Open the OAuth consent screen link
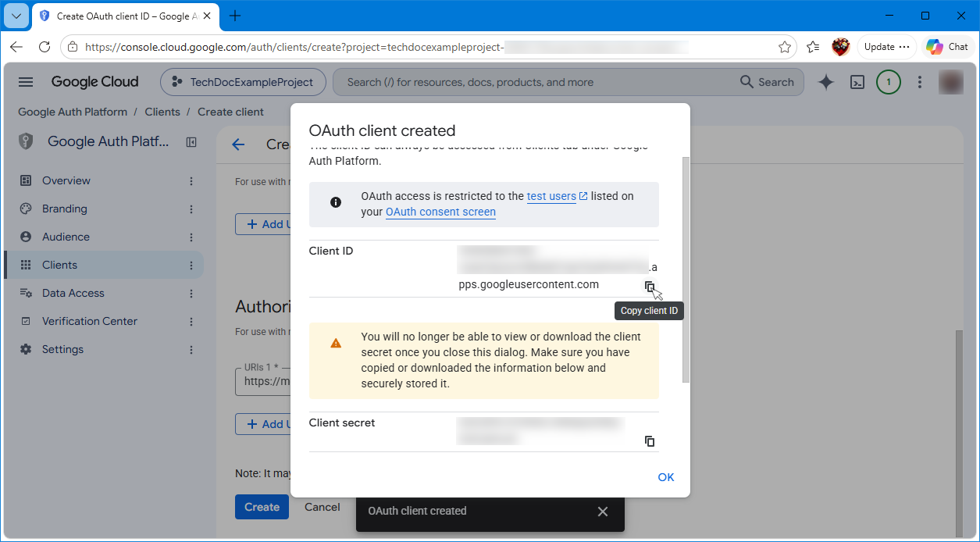The image size is (980, 542). tap(440, 212)
